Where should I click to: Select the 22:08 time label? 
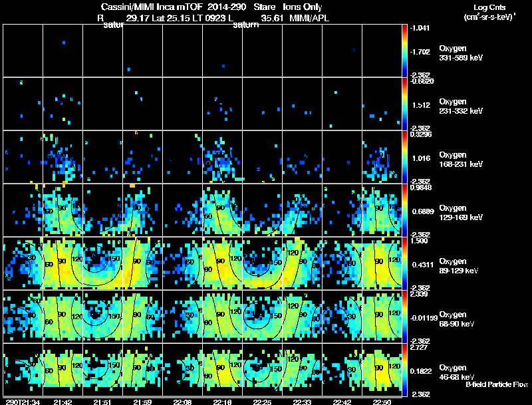tap(182, 402)
